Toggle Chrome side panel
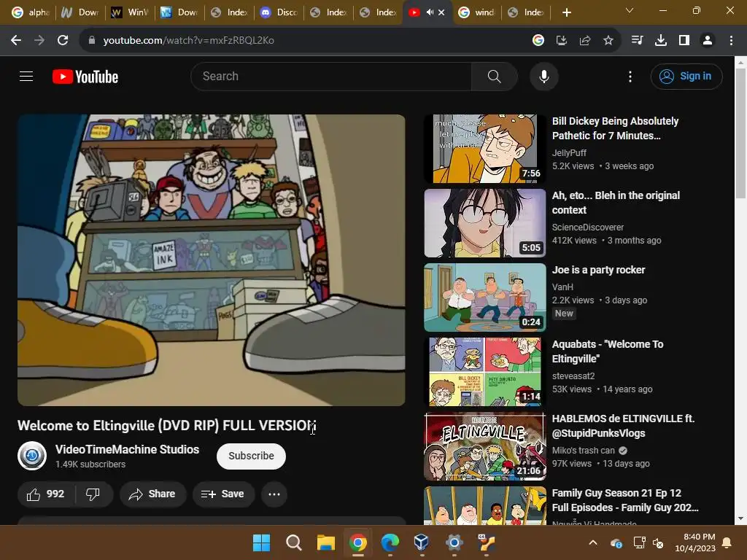 click(x=684, y=41)
